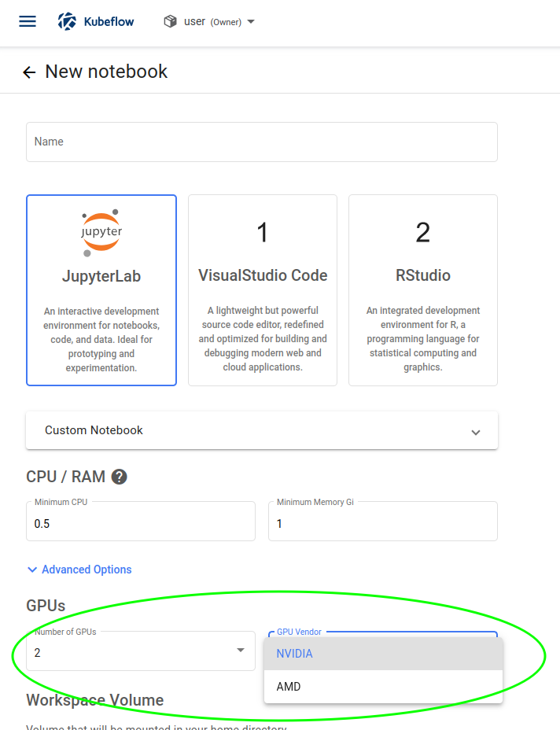Viewport: 560px width, 730px height.
Task: Click the Minimum Memory Gi field
Action: tap(382, 523)
